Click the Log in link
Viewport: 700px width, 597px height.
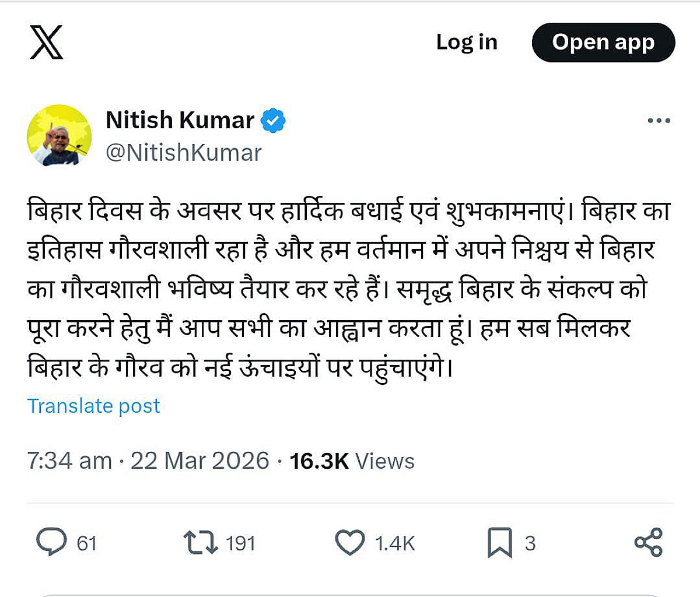point(467,42)
